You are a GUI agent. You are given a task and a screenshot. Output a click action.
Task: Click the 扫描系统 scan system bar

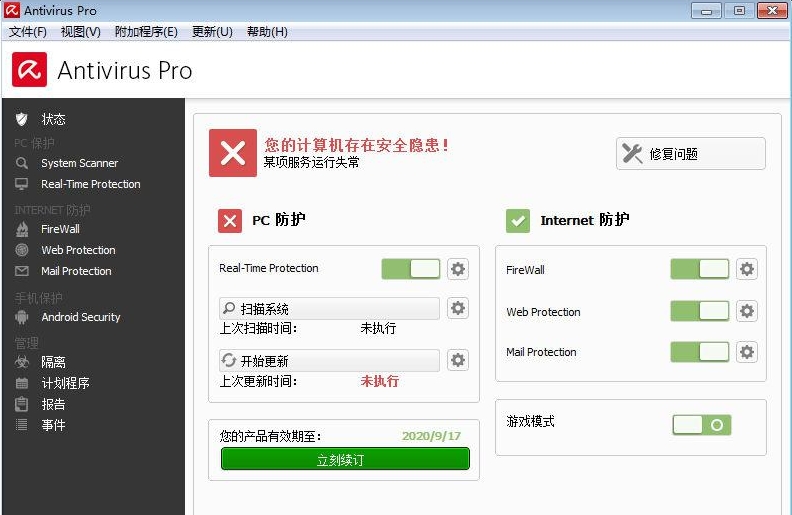click(x=329, y=309)
